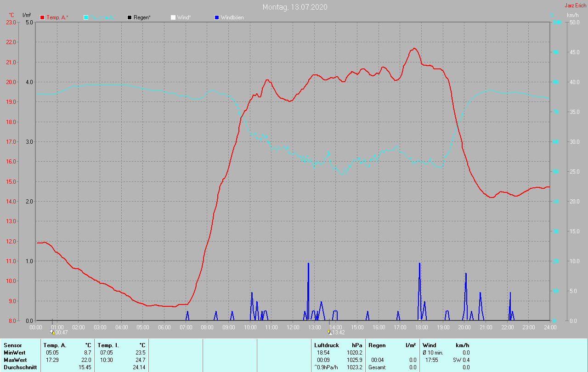The height and width of the screenshot is (372, 588).
Task: Click the black Regen legend swatch
Action: pos(130,17)
